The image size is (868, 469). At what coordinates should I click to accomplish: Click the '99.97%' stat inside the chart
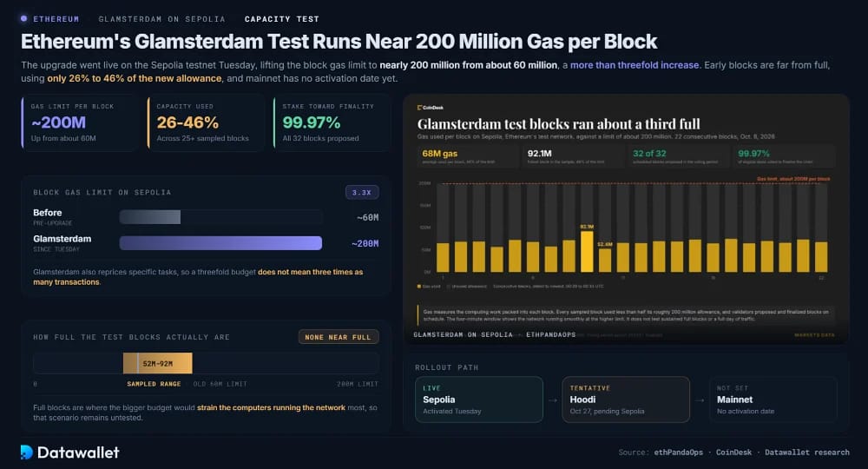coord(784,156)
